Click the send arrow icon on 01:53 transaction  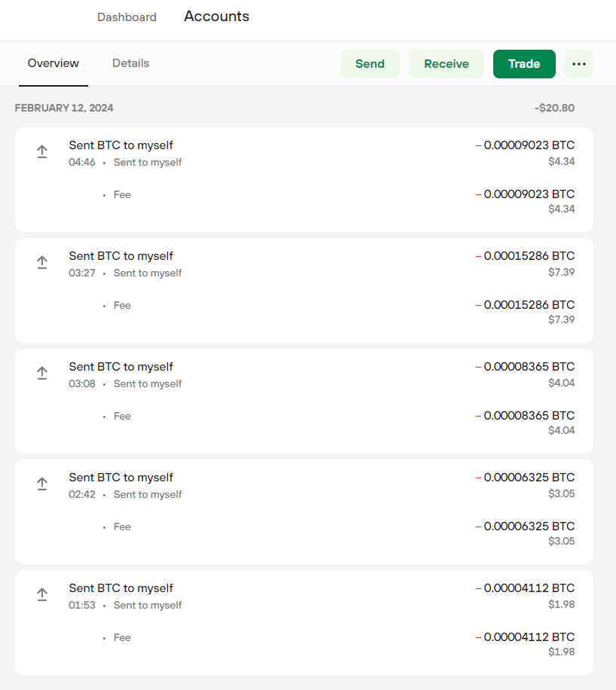click(42, 595)
